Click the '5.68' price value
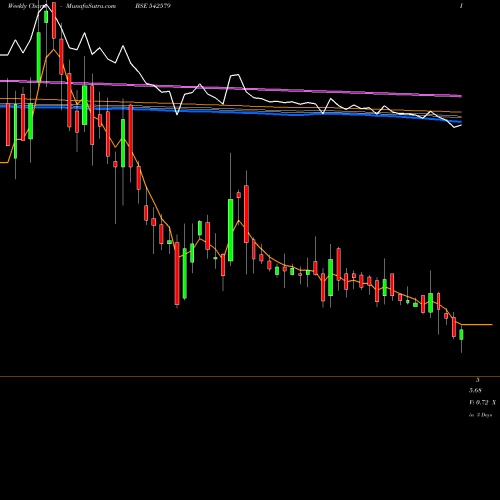This screenshot has width=500, height=500. (x=475, y=390)
